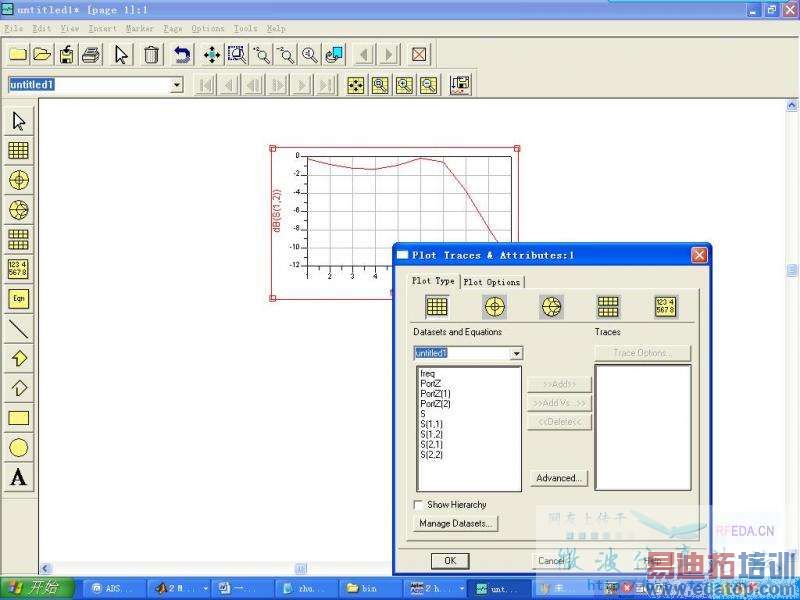The image size is (800, 600).
Task: Select PortZ(1) in the dataset list
Action: click(435, 394)
